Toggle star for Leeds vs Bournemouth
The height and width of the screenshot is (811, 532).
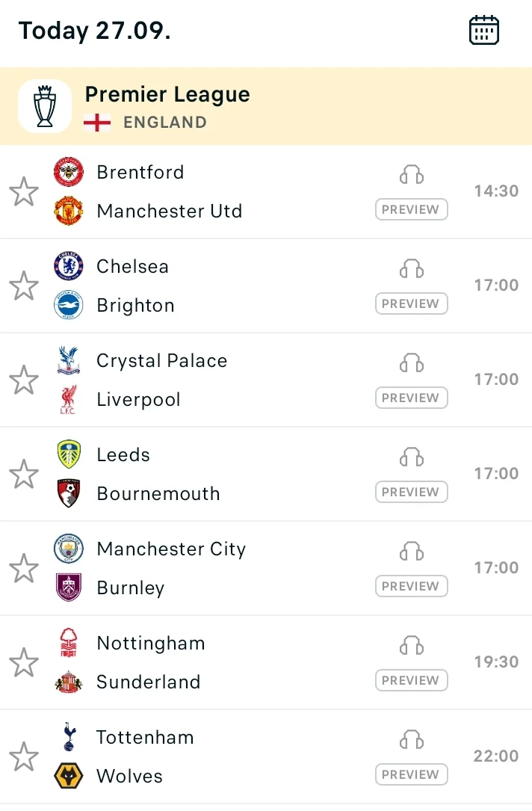click(x=24, y=474)
